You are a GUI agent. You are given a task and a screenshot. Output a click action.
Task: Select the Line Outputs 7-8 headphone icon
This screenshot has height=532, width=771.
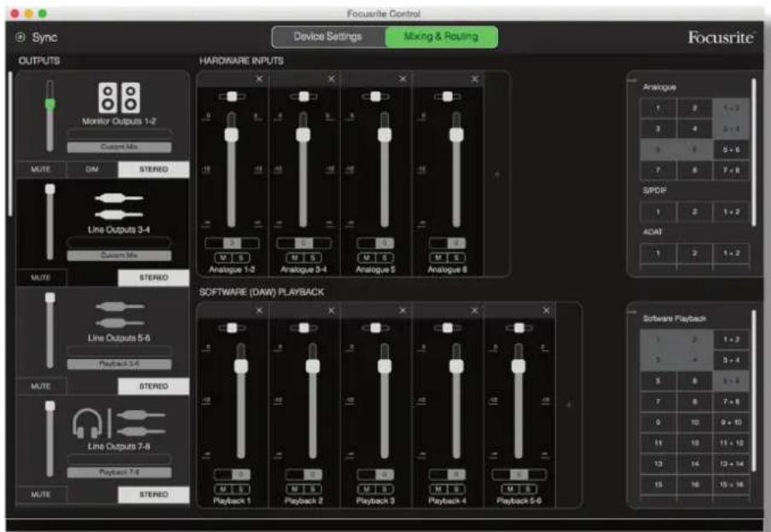[x=87, y=424]
